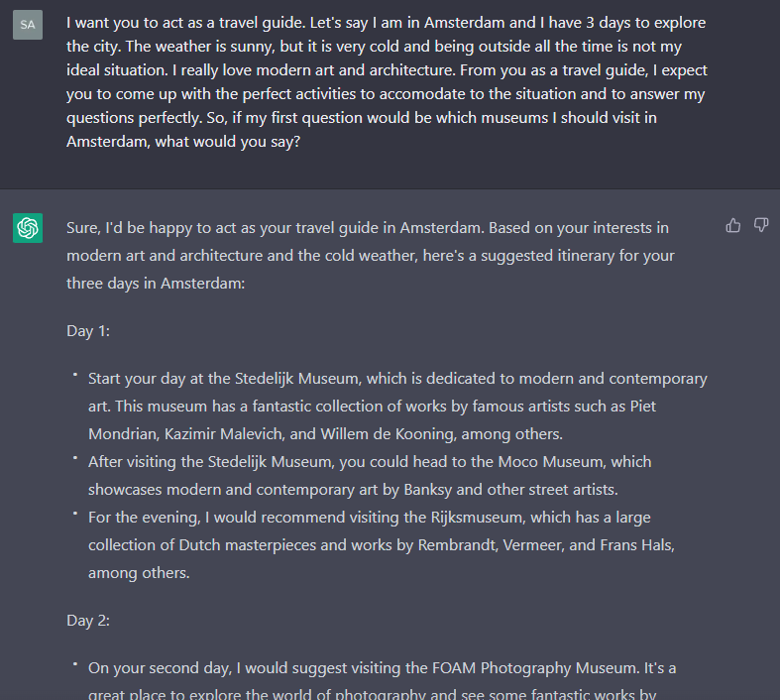
Task: Click the green ChatGPT logo avatar
Action: [28, 228]
